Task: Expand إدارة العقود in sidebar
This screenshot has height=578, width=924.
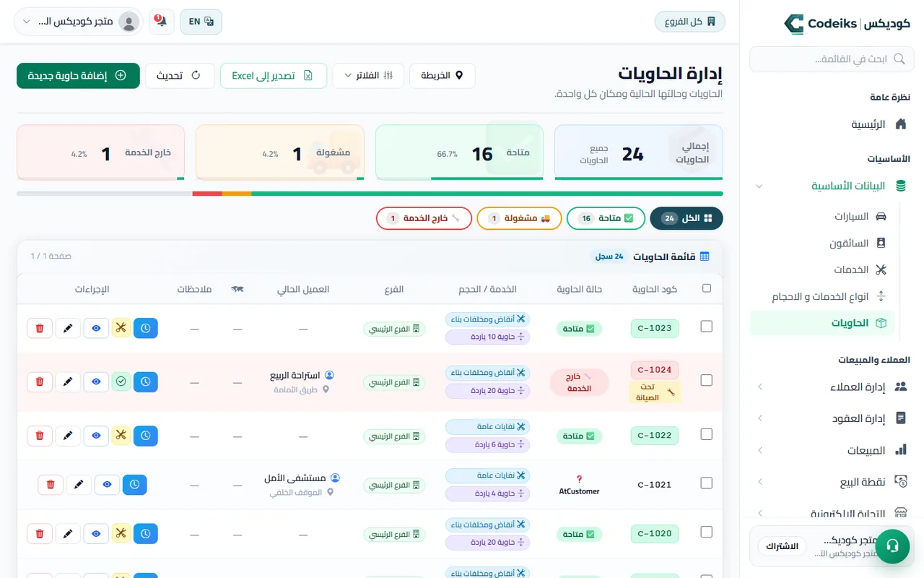Action: tap(830, 418)
